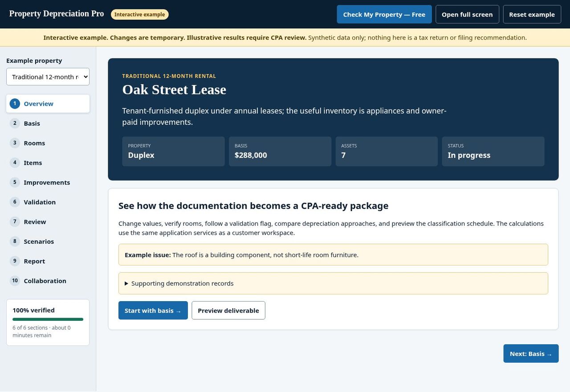Screen dimensions: 570x392
Task: Click the 100% verified progress bar
Action: pyautogui.click(x=48, y=319)
